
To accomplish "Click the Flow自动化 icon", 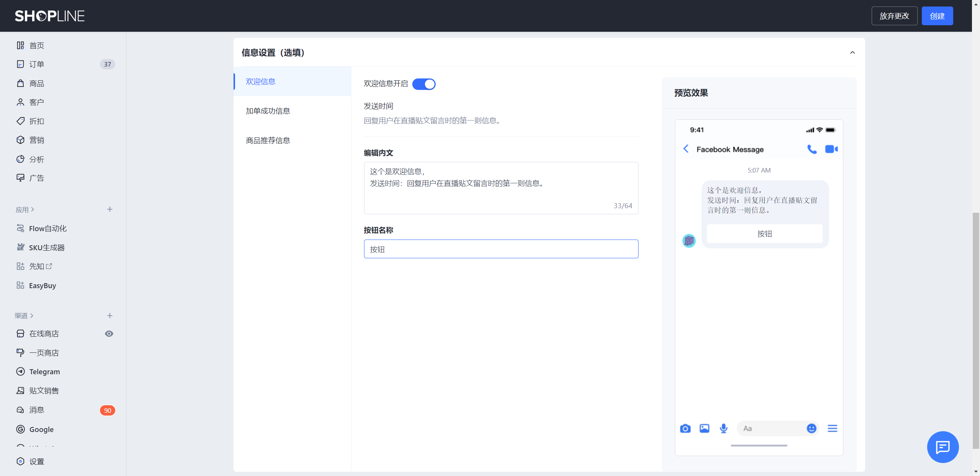I will (20, 228).
